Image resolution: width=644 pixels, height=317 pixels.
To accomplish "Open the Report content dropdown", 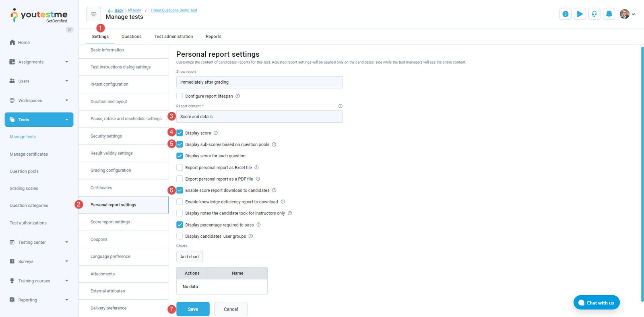I will (x=259, y=117).
